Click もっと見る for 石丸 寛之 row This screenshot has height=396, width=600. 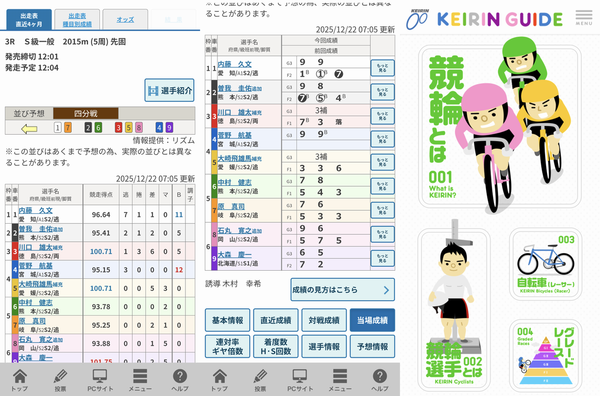click(x=382, y=234)
